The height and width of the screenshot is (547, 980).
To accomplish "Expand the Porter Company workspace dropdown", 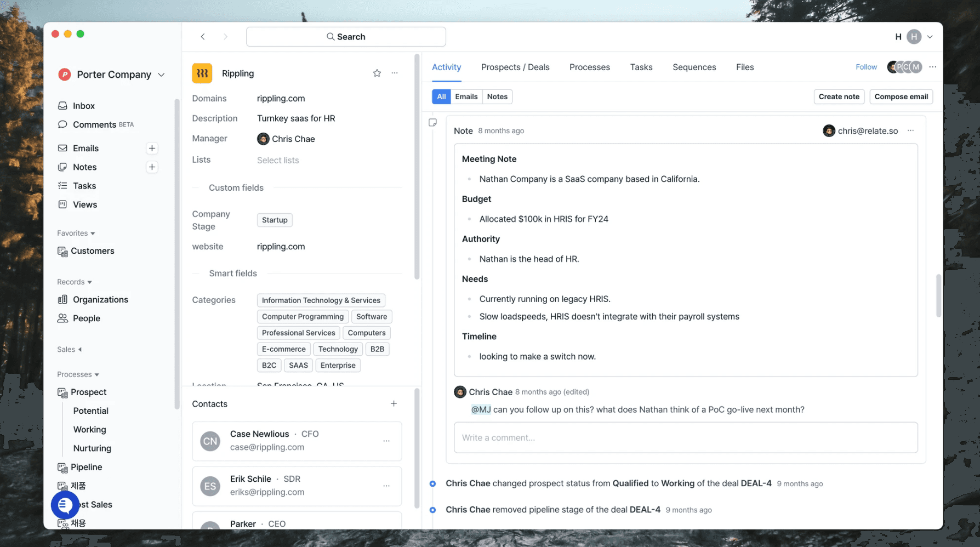I will [x=161, y=75].
